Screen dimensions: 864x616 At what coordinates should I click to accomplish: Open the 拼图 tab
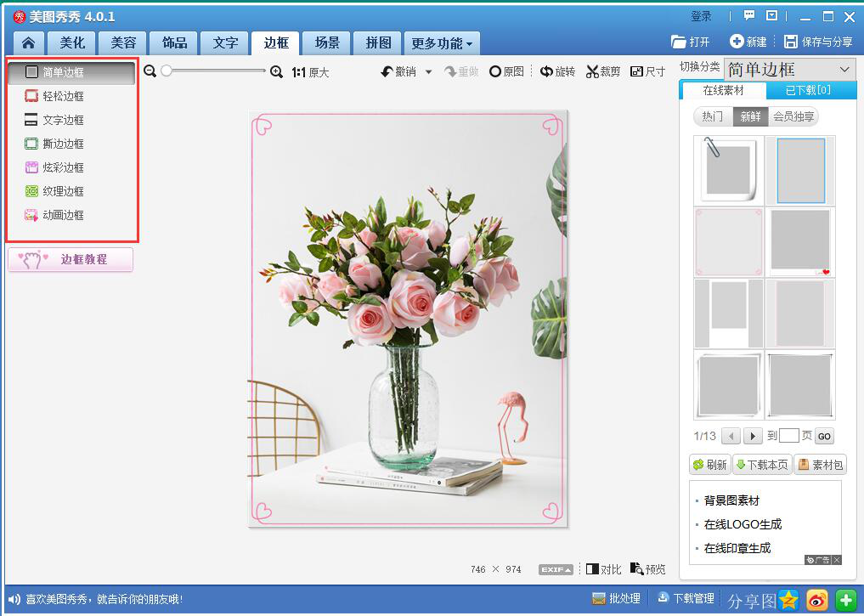(x=378, y=43)
